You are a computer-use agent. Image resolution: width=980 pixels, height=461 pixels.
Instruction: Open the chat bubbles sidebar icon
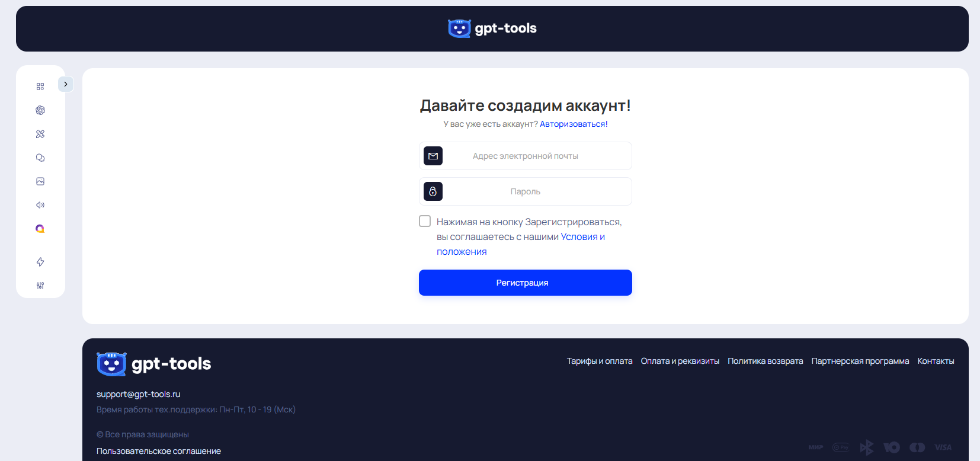coord(40,158)
